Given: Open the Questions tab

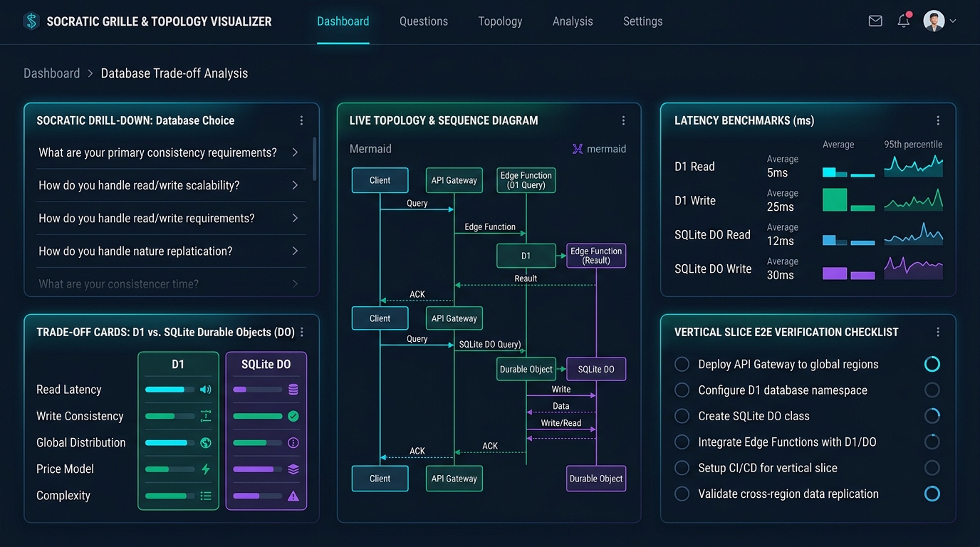Looking at the screenshot, I should click(424, 21).
